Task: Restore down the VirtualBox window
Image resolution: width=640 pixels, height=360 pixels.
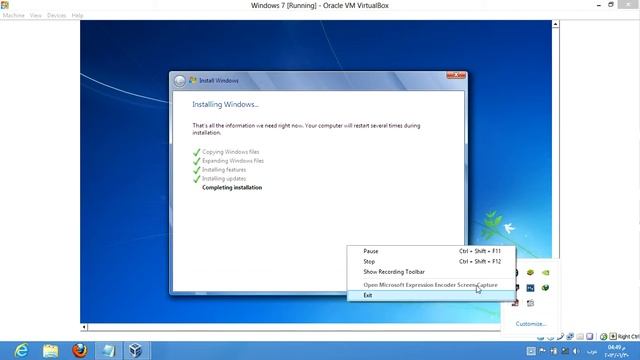Action: point(611,5)
